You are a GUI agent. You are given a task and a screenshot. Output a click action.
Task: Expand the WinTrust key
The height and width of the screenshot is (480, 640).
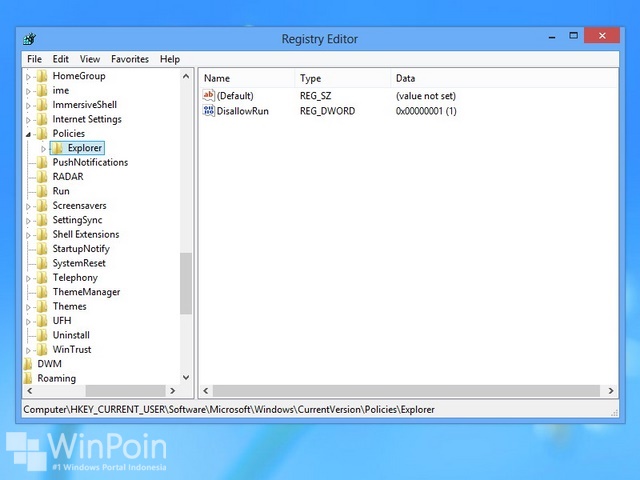[x=28, y=350]
